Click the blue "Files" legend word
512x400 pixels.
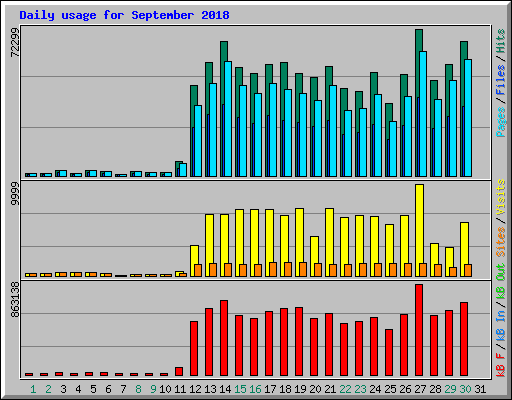point(501,80)
